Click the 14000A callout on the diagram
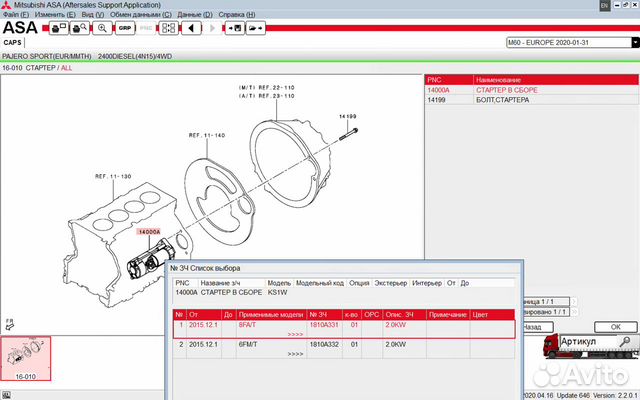Screen dimensions: 640x400 point(148,232)
